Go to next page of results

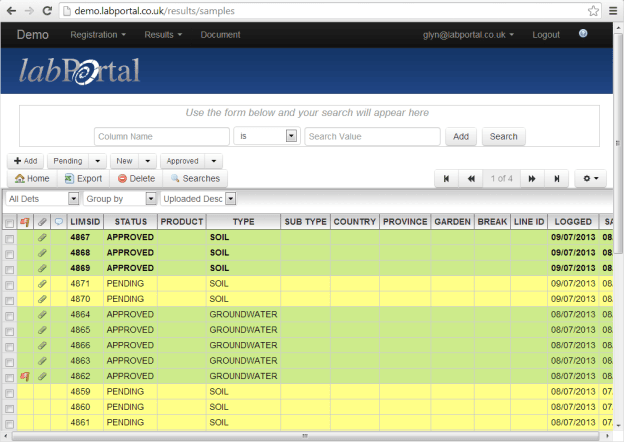532,179
